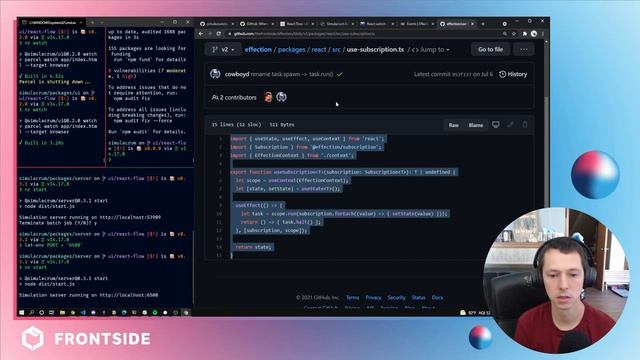This screenshot has width=640, height=360.
Task: Click the '2 contributors' label
Action: pyautogui.click(x=234, y=98)
